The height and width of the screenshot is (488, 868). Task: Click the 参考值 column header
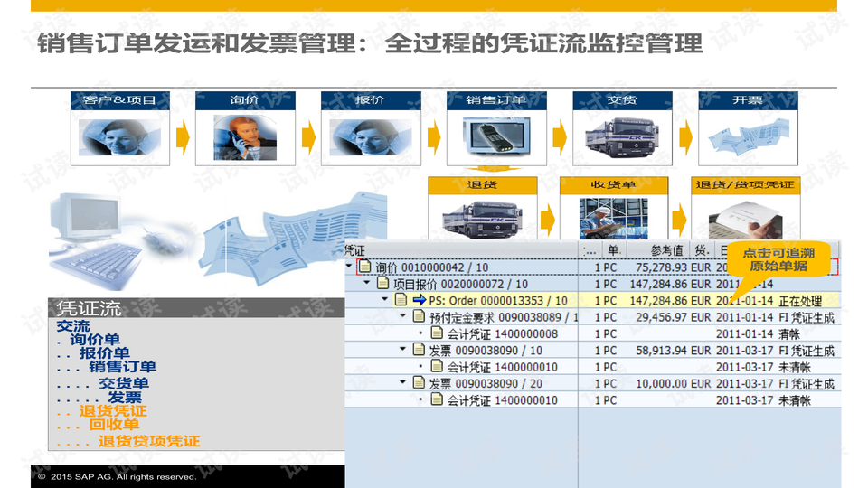coord(668,250)
